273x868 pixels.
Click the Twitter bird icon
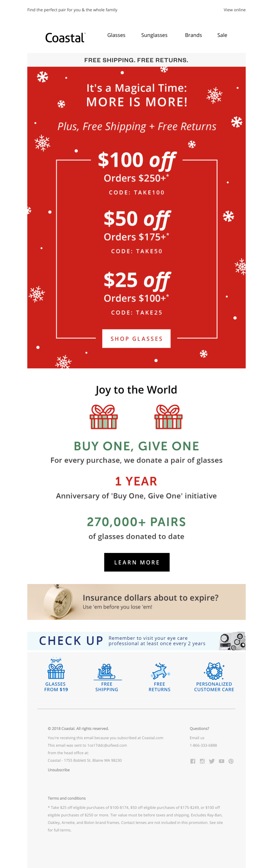pos(212,761)
